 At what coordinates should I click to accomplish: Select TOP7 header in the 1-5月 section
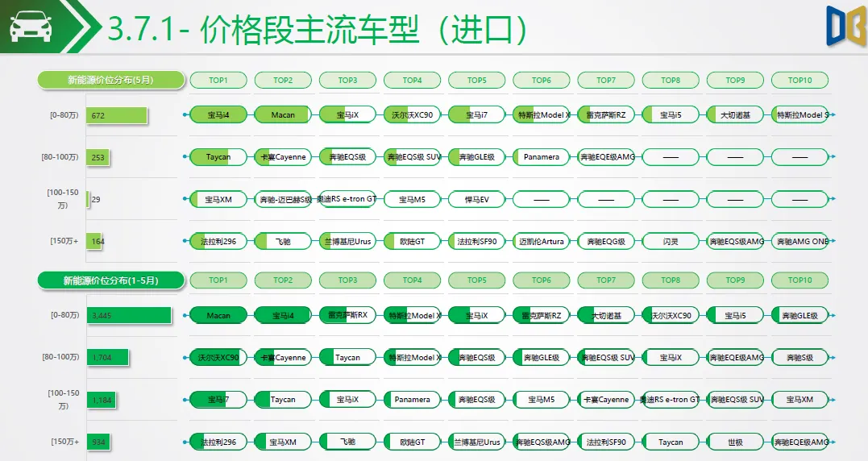606,280
